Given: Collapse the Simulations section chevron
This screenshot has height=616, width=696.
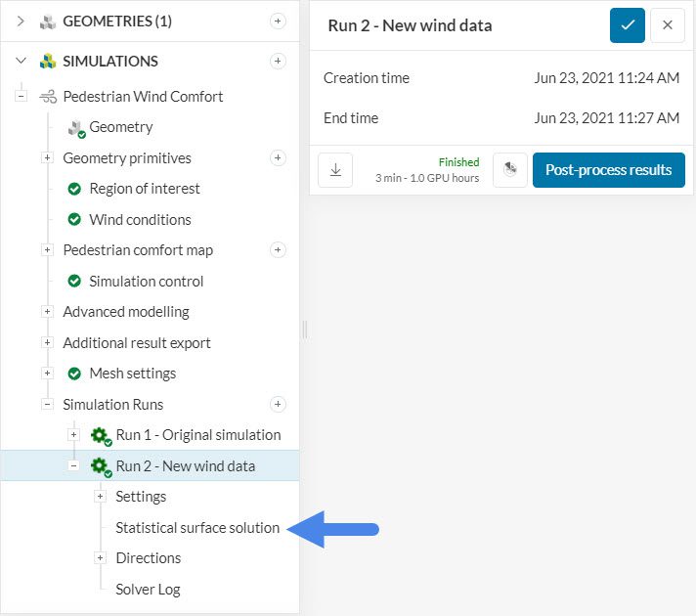Looking at the screenshot, I should (22, 61).
